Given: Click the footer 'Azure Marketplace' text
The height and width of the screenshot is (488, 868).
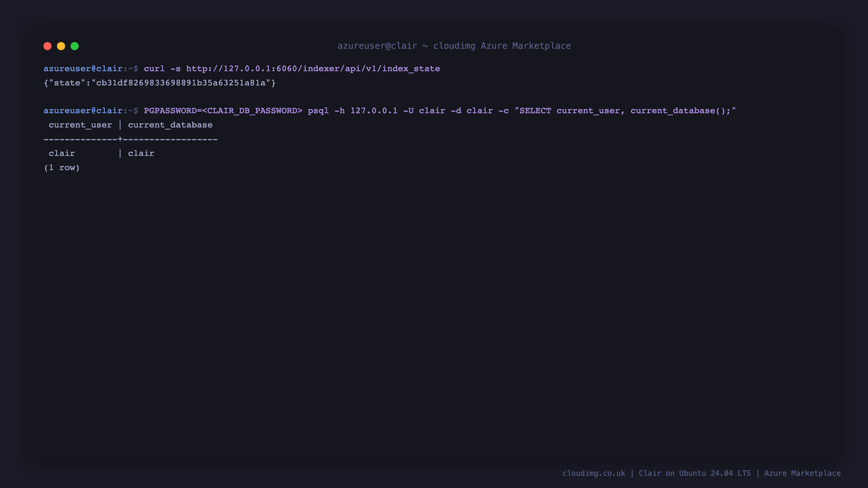Looking at the screenshot, I should pyautogui.click(x=802, y=473).
